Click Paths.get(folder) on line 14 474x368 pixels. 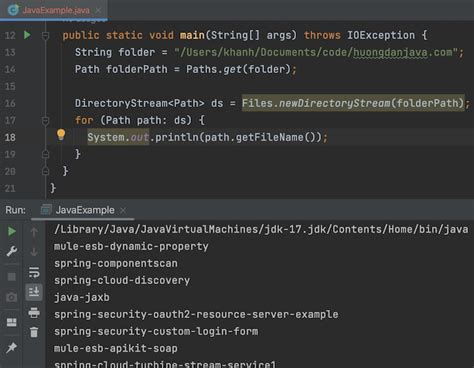coord(238,69)
